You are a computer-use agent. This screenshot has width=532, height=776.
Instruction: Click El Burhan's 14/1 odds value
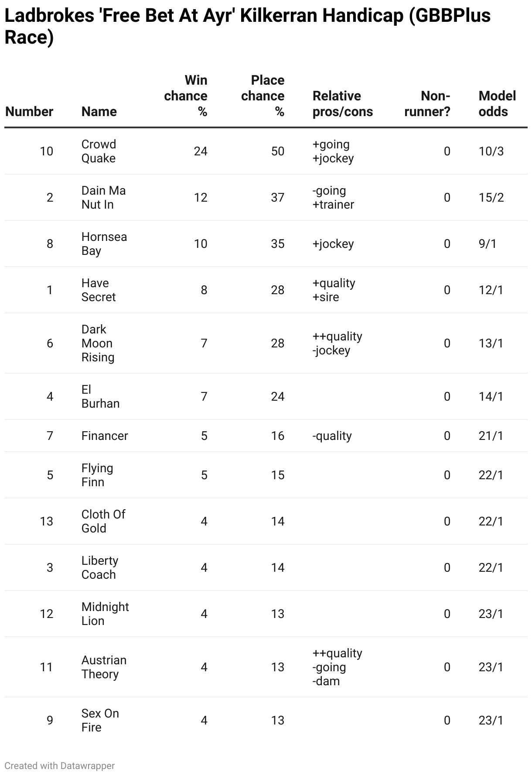[491, 397]
